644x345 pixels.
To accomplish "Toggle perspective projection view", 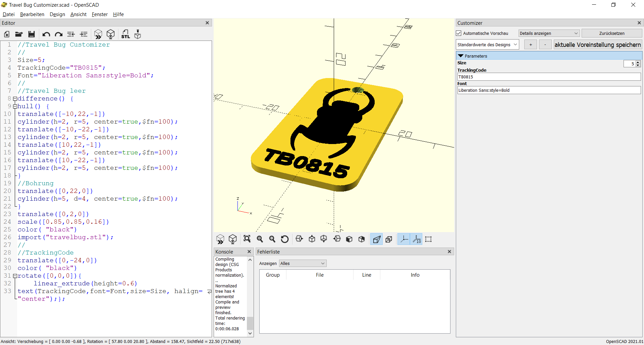I will (x=377, y=239).
